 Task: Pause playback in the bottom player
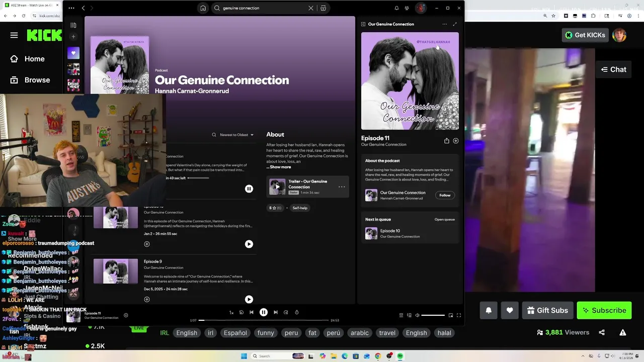tap(264, 312)
